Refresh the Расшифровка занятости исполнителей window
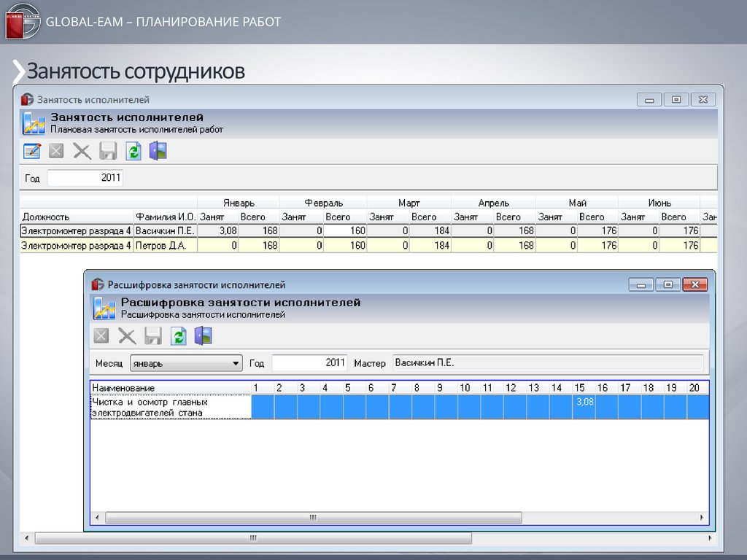This screenshot has width=747, height=560. coord(179,335)
